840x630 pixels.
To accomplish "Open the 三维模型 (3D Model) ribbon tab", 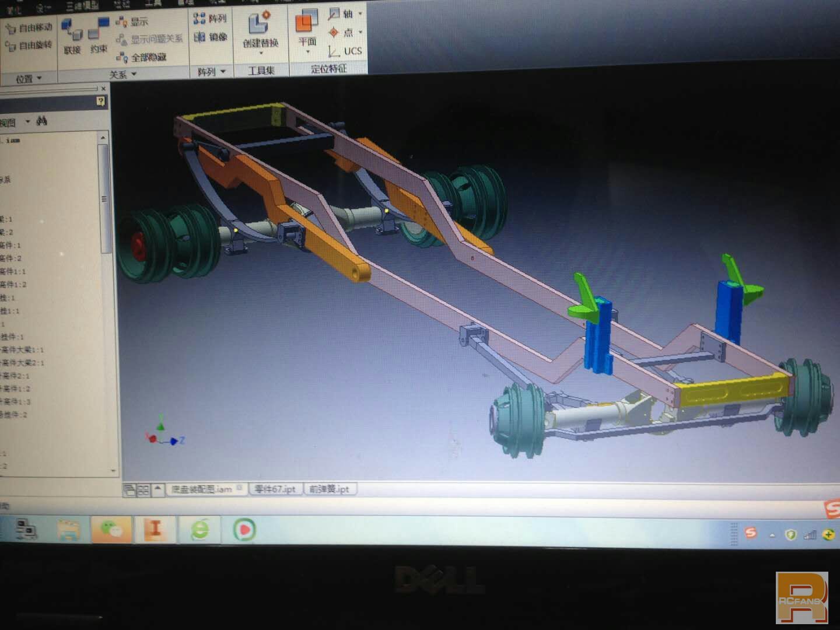I will click(x=82, y=5).
